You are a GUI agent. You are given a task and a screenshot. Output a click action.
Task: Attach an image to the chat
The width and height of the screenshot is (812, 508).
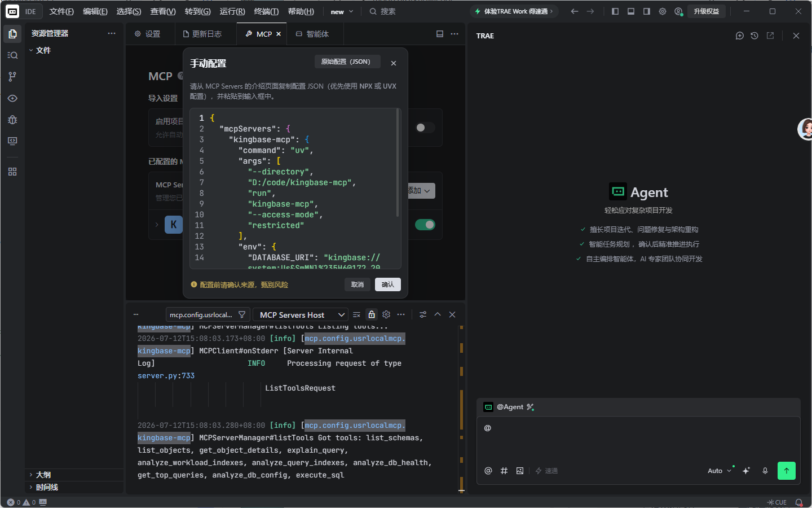click(x=520, y=471)
